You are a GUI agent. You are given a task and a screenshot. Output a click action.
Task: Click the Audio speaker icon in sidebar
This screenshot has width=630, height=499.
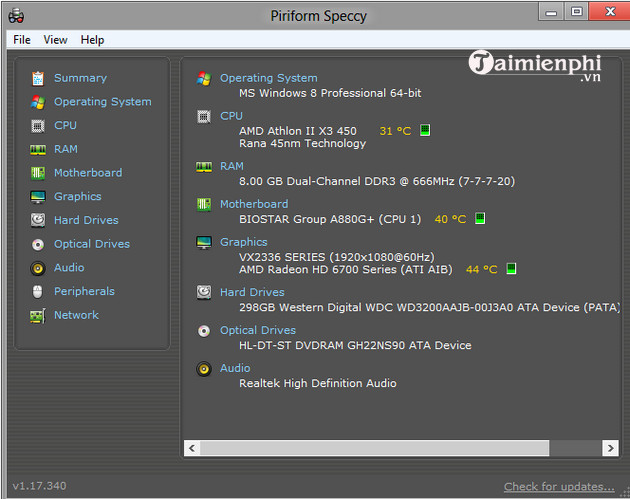38,268
